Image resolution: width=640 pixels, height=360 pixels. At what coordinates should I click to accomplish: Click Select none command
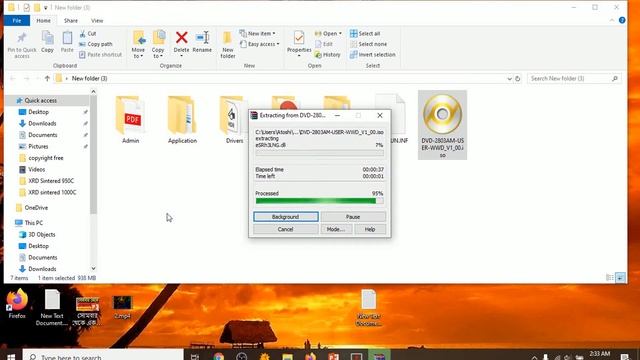(368, 44)
